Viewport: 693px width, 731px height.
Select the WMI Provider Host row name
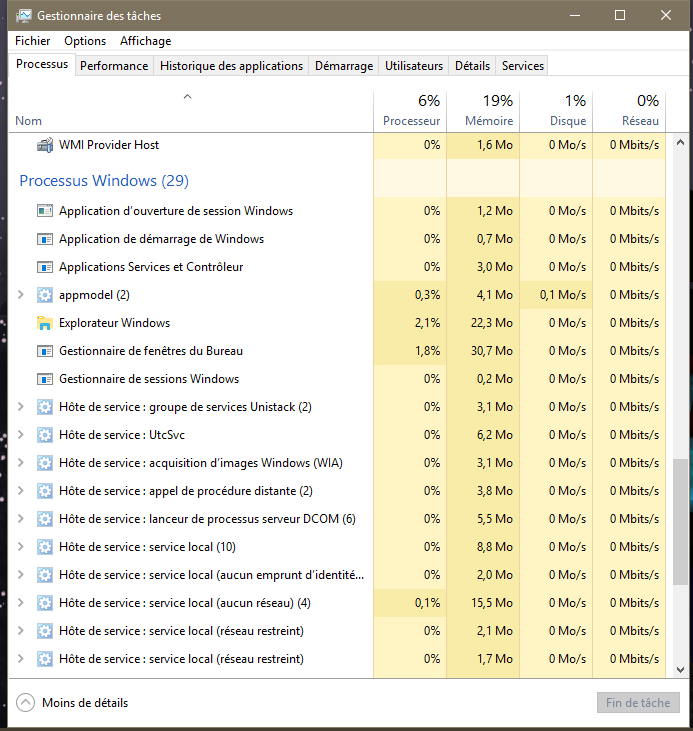click(x=109, y=145)
